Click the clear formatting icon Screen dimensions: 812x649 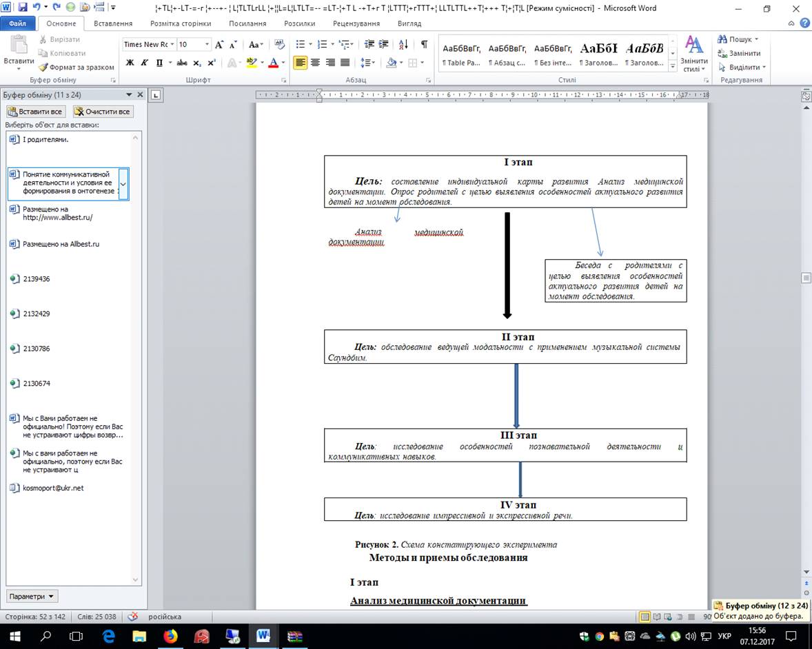click(x=279, y=44)
